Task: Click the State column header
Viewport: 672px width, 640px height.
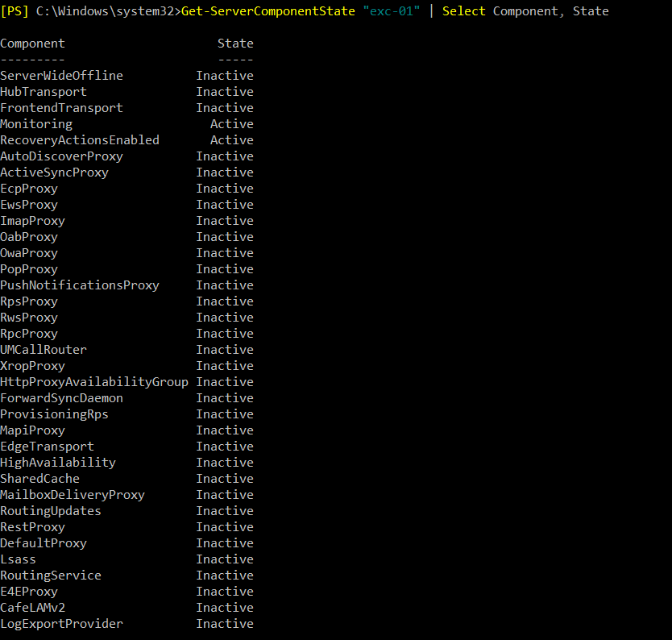Action: pyautogui.click(x=235, y=44)
